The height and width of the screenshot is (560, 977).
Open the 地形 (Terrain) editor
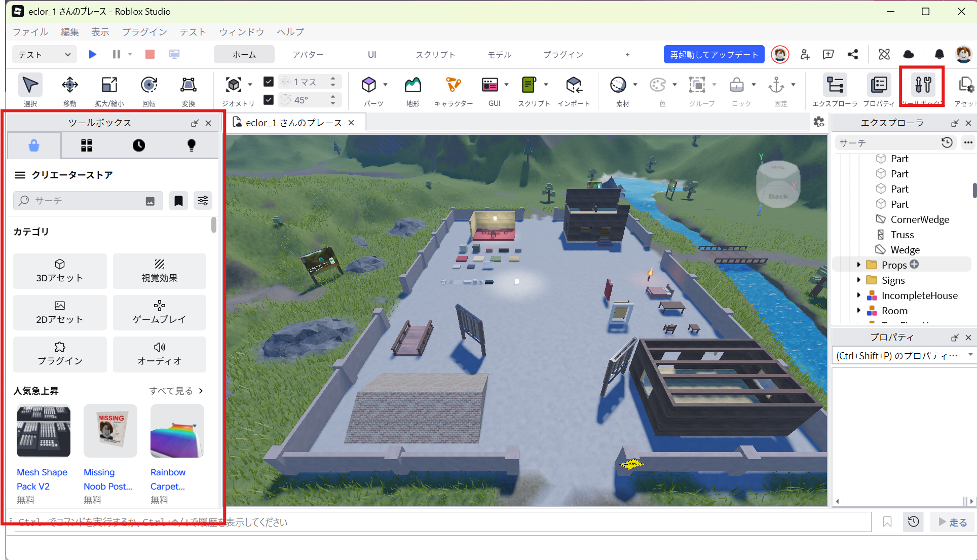coord(413,90)
